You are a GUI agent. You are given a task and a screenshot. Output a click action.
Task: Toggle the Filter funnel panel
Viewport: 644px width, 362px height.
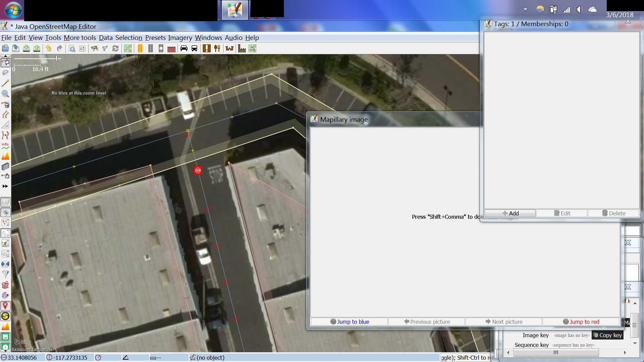click(5, 274)
